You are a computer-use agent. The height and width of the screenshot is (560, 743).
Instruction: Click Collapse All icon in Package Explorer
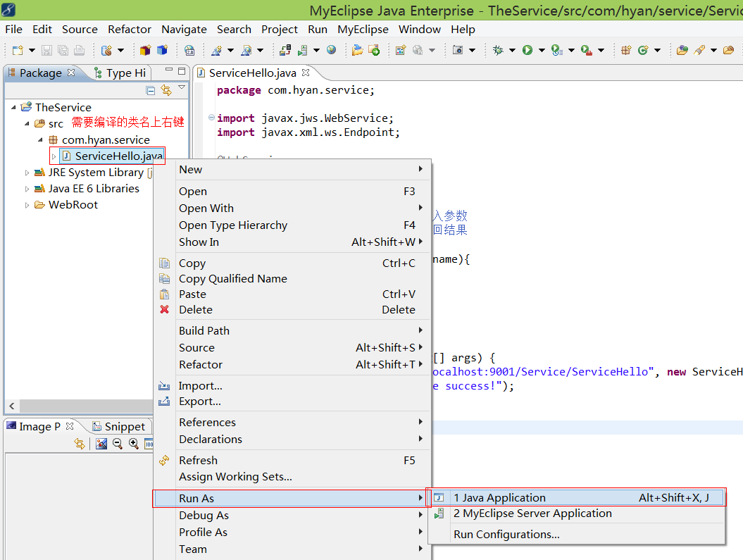(x=151, y=90)
